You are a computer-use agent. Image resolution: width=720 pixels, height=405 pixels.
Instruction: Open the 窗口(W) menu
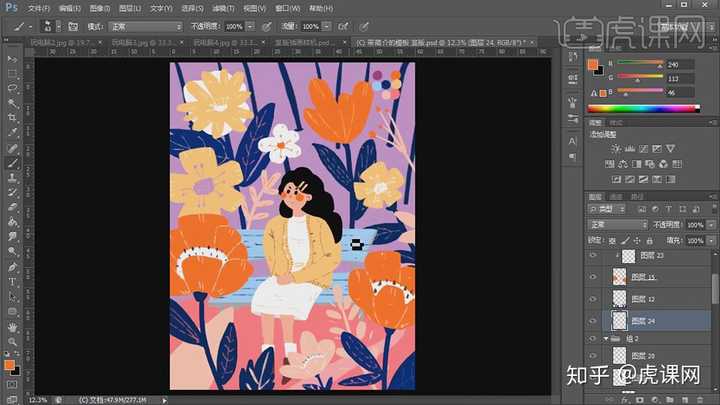pyautogui.click(x=287, y=8)
